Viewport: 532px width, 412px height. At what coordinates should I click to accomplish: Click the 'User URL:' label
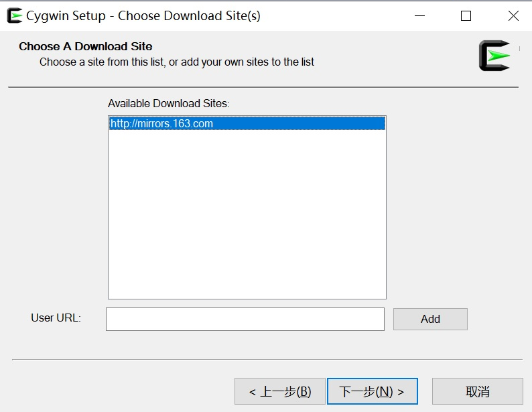coord(56,318)
